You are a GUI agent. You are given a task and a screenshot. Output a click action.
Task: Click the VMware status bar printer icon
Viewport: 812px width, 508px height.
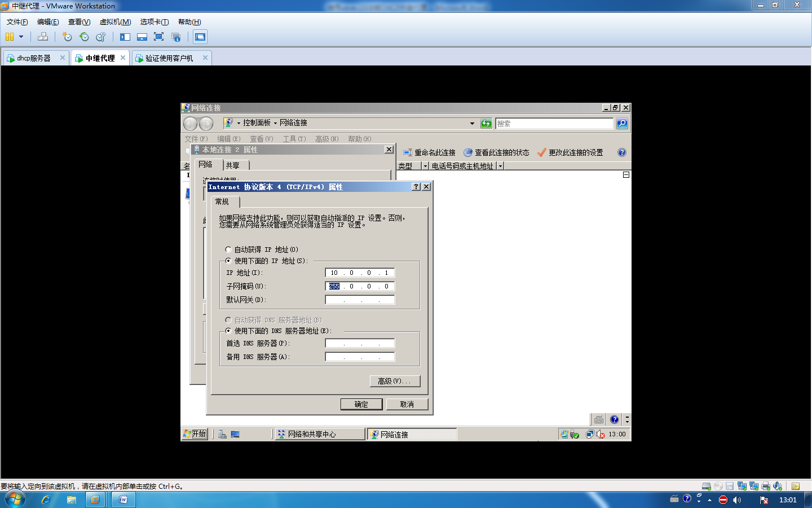766,486
